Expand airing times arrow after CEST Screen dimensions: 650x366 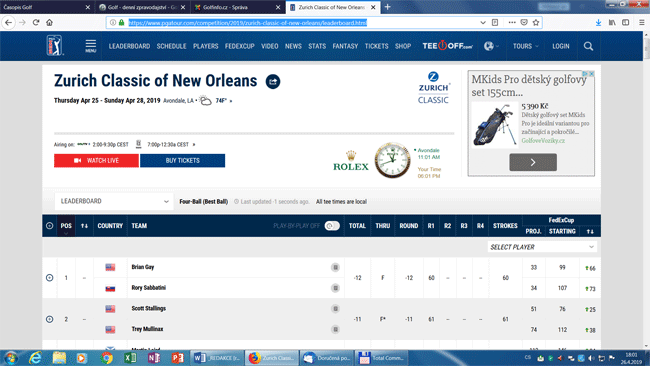(194, 145)
